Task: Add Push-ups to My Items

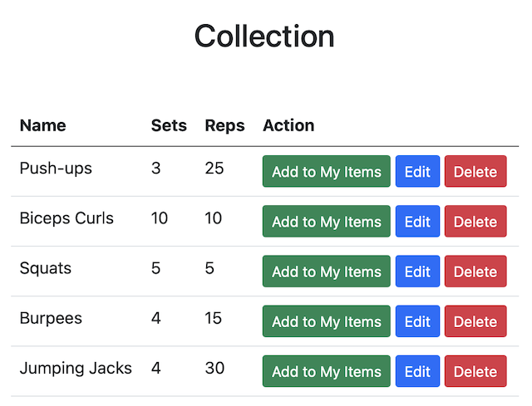Action: click(327, 171)
